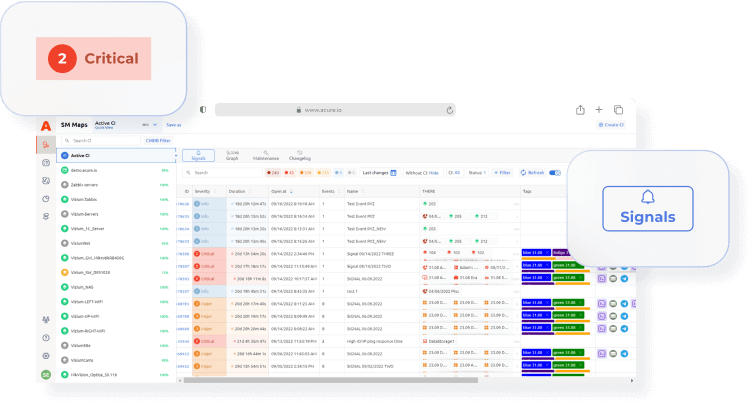754x407 pixels.
Task: Select the Active CI tree row
Action: [116, 155]
